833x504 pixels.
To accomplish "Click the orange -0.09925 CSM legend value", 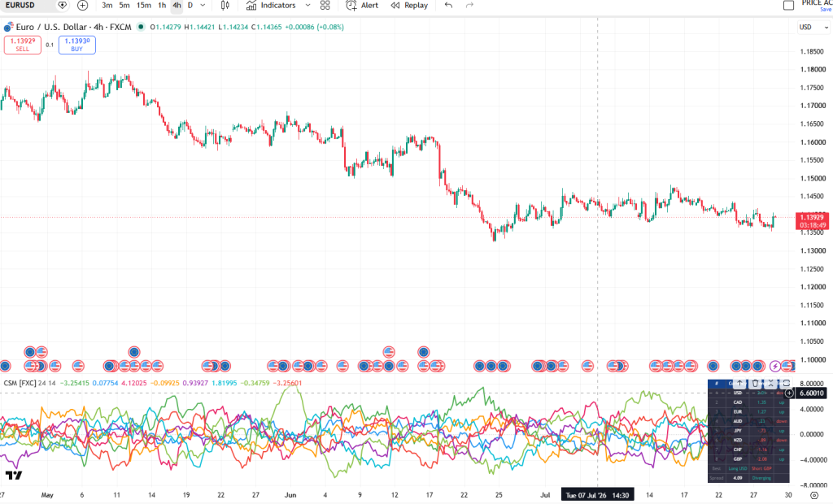I will click(164, 383).
